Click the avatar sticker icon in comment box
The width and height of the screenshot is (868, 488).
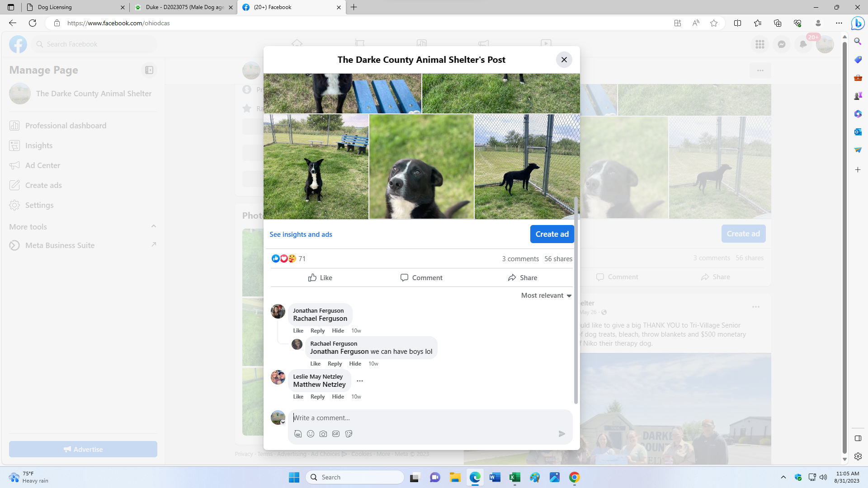[298, 434]
